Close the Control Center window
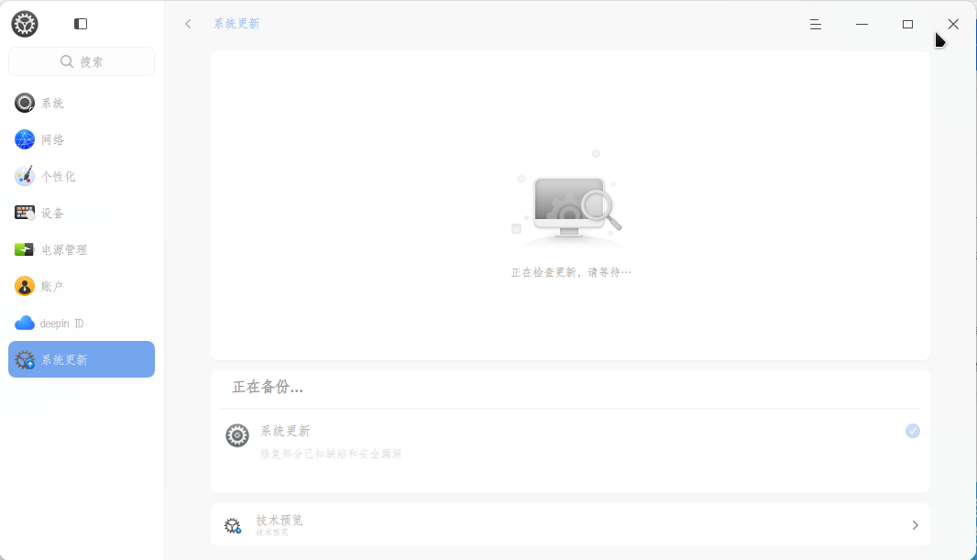The height and width of the screenshot is (560, 977). click(953, 25)
